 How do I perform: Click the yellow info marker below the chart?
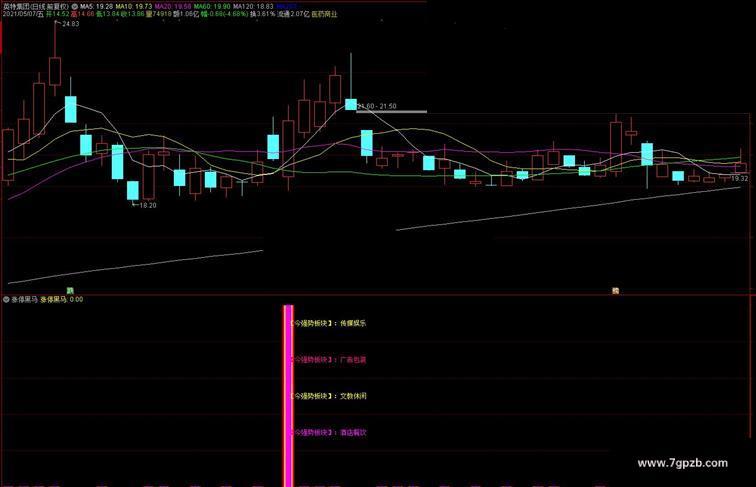pos(615,290)
